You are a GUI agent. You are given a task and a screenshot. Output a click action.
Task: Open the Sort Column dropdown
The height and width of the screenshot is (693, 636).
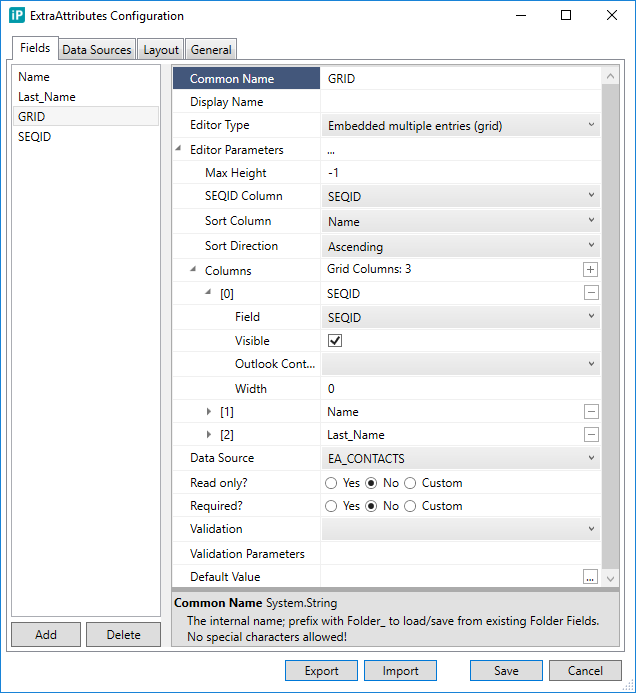point(461,221)
